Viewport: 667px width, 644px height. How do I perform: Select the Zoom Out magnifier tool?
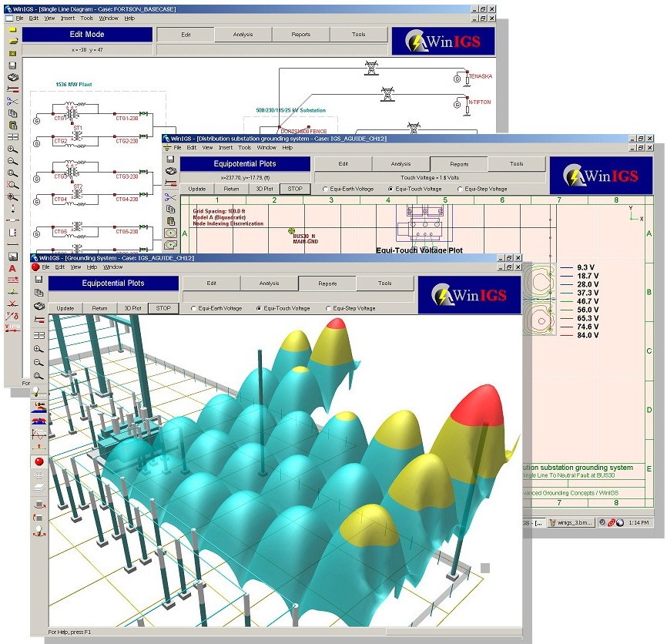pos(39,361)
